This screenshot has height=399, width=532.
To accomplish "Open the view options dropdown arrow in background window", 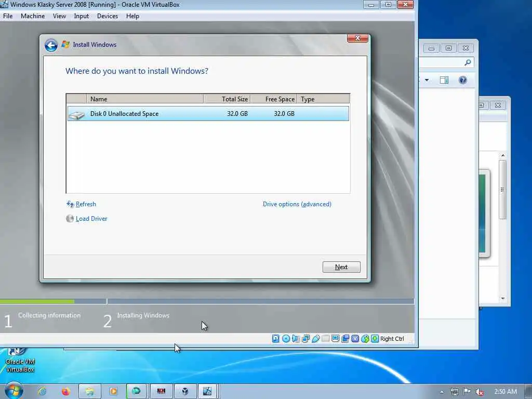I will point(427,80).
